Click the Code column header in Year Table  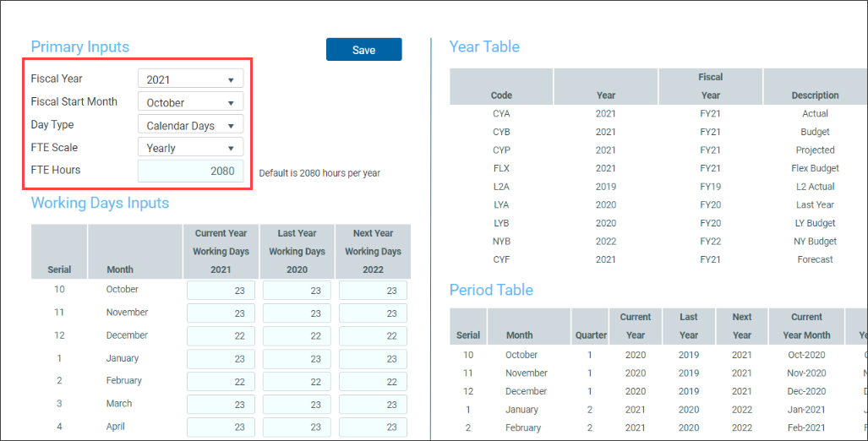click(x=501, y=95)
